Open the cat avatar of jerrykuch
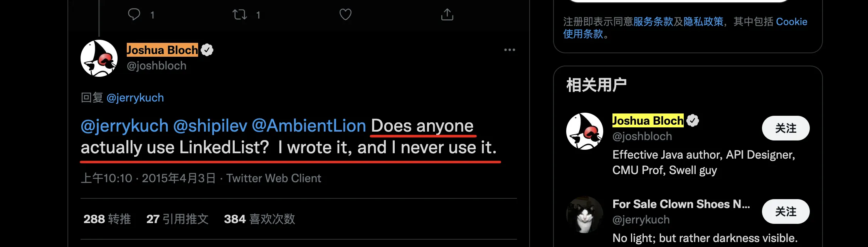This screenshot has width=868, height=247. point(585,215)
